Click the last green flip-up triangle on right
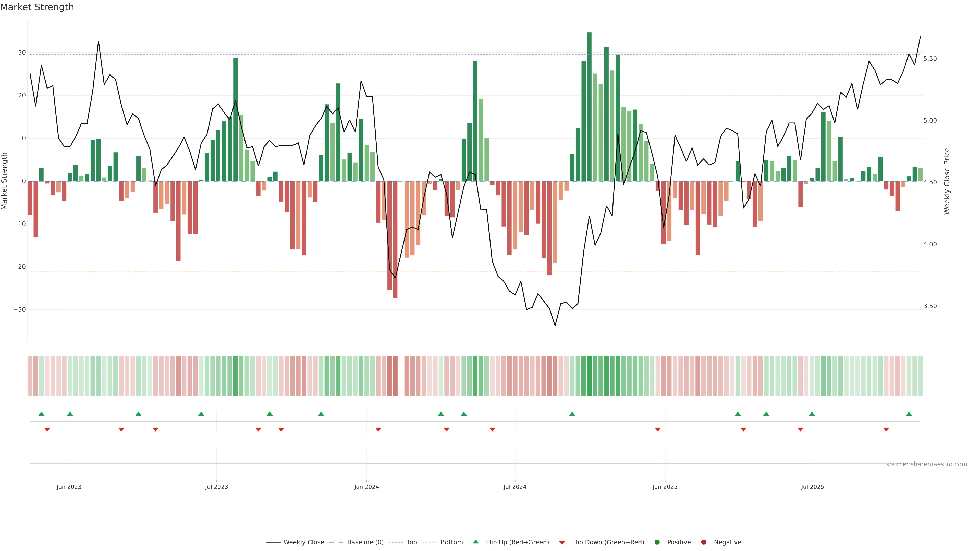This screenshot has height=551, width=980. 909,414
